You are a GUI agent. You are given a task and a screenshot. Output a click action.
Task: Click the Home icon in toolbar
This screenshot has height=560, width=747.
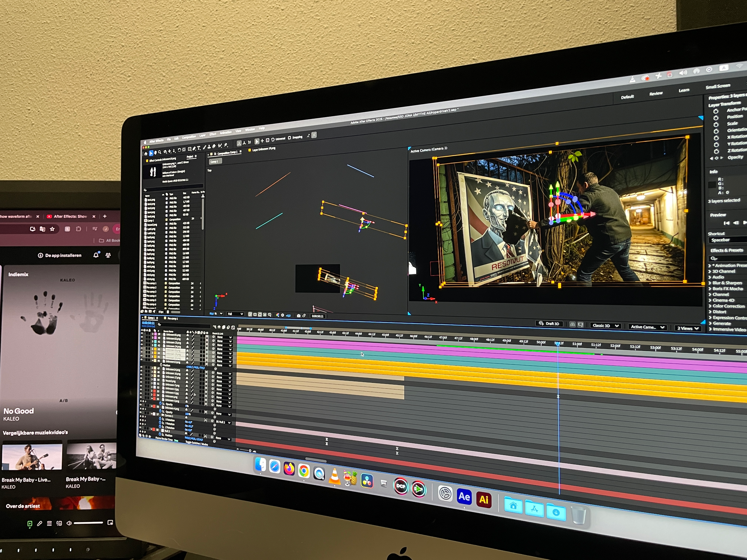coord(146,154)
